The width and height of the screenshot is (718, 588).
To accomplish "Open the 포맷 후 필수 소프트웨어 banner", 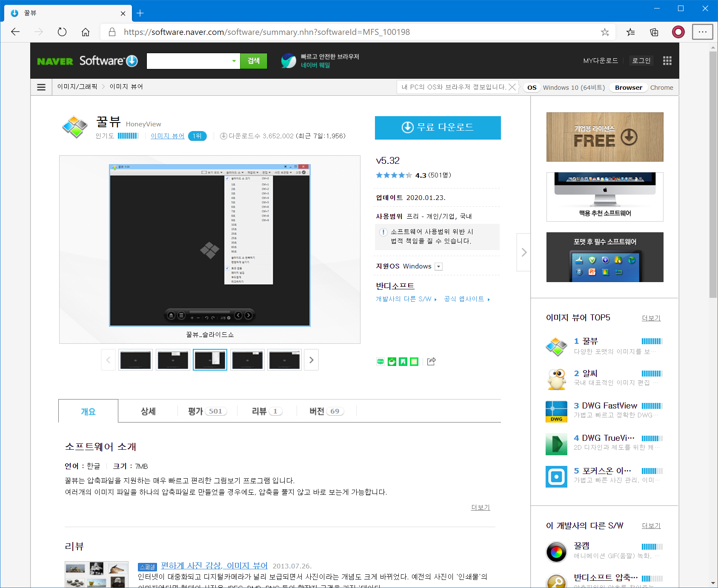I will (605, 257).
